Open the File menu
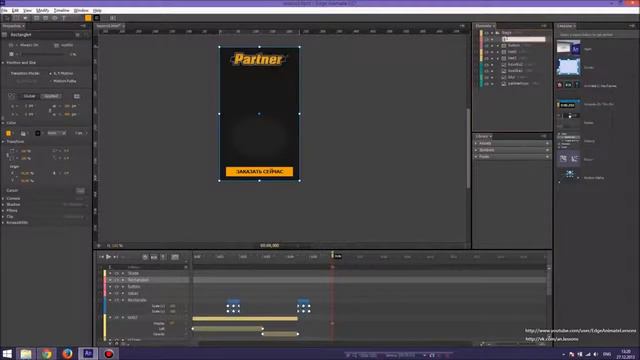The height and width of the screenshot is (360, 640). [x=4, y=10]
